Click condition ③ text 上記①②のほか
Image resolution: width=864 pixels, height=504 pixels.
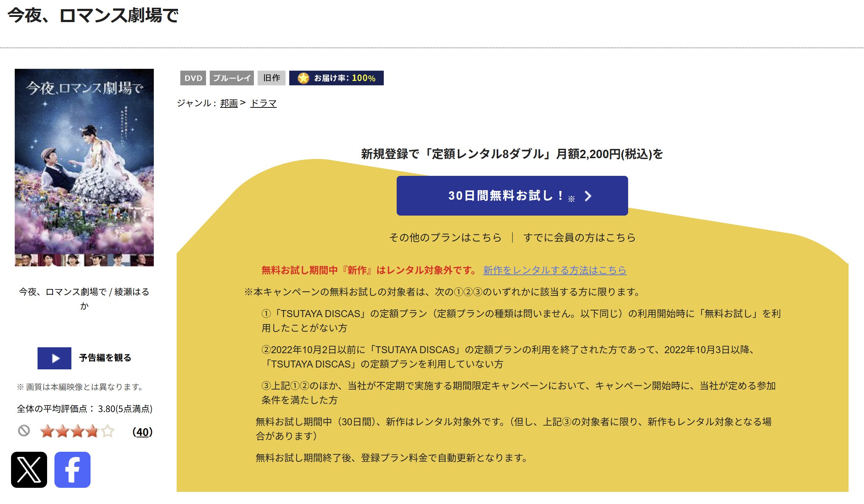click(518, 393)
